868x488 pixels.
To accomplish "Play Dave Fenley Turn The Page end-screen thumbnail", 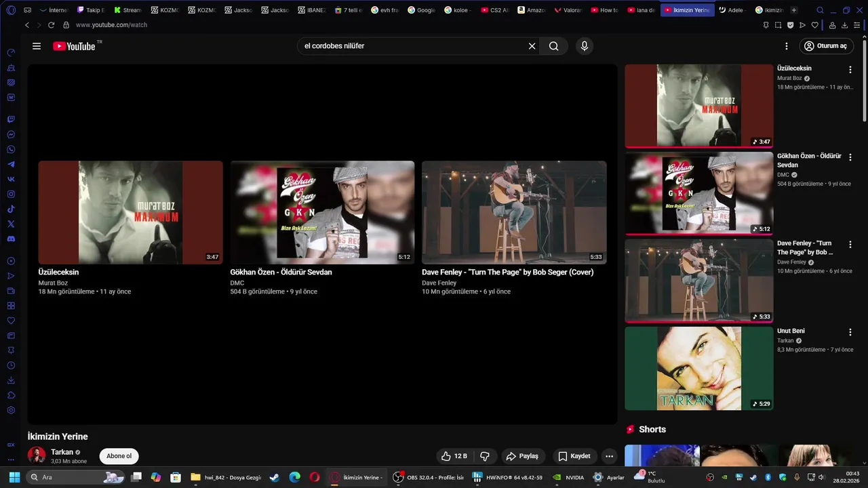I will click(514, 212).
